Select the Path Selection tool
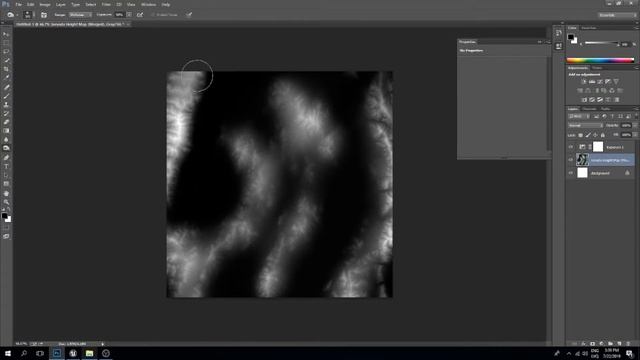 pyautogui.click(x=6, y=175)
